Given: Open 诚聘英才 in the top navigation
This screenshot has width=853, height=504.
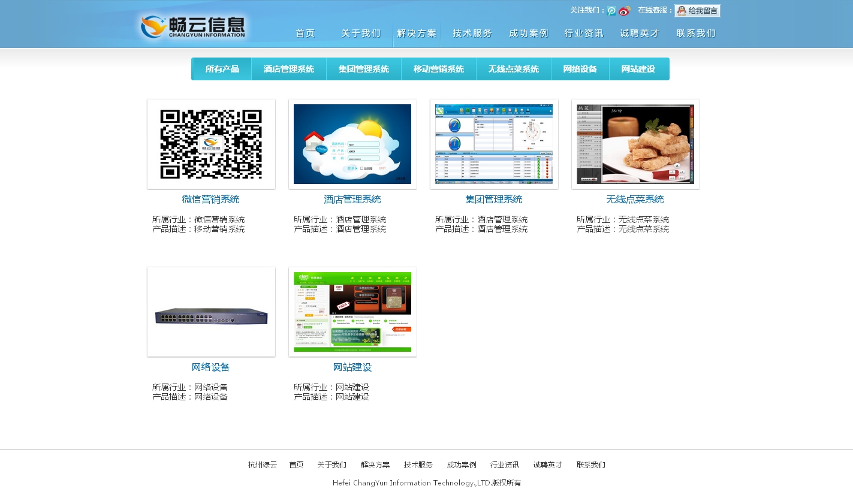Looking at the screenshot, I should 640,34.
